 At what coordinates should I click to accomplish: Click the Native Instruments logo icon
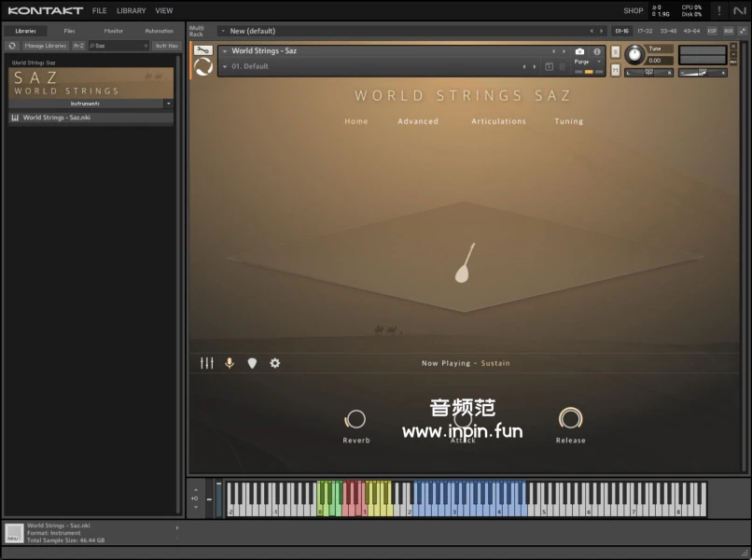point(740,10)
